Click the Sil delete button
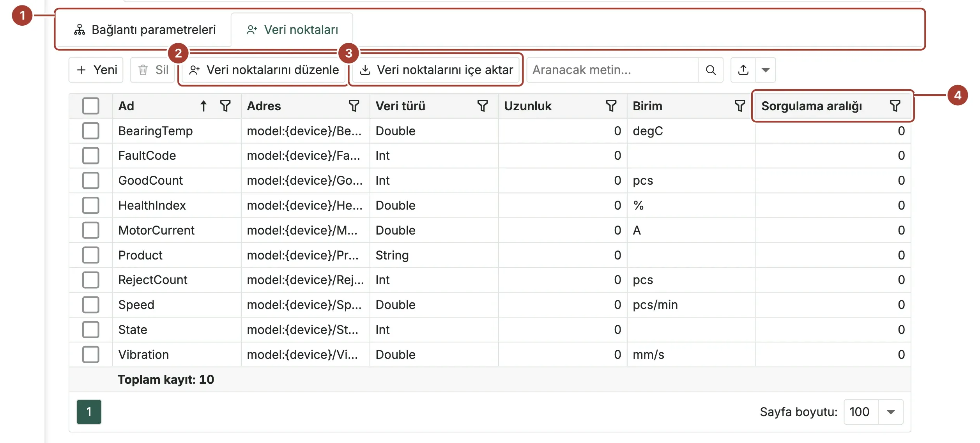This screenshot has width=980, height=443. click(153, 70)
